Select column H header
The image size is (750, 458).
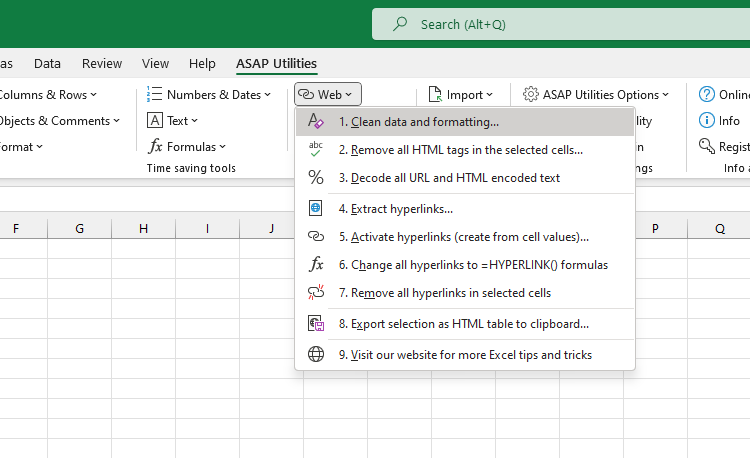143,229
